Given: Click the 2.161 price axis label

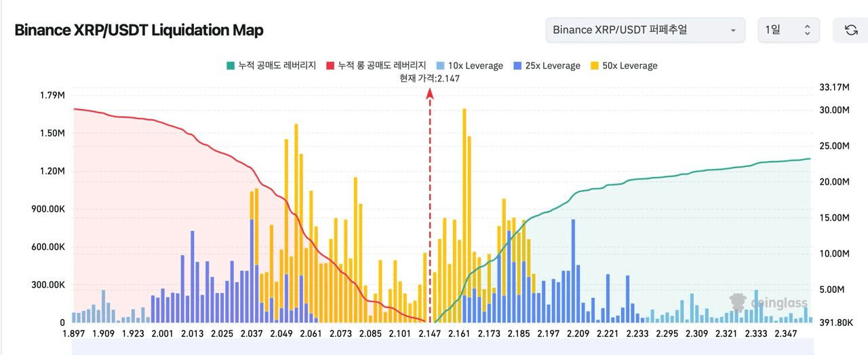Looking at the screenshot, I should point(459,334).
